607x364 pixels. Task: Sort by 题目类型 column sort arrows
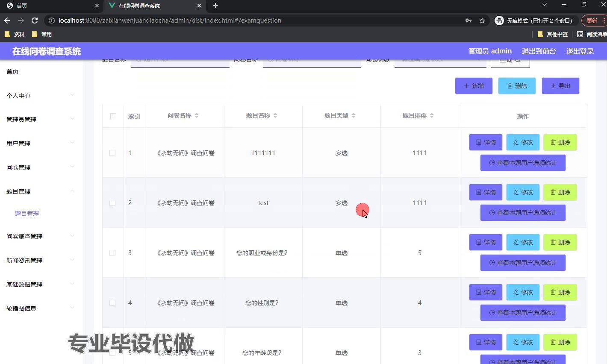354,115
